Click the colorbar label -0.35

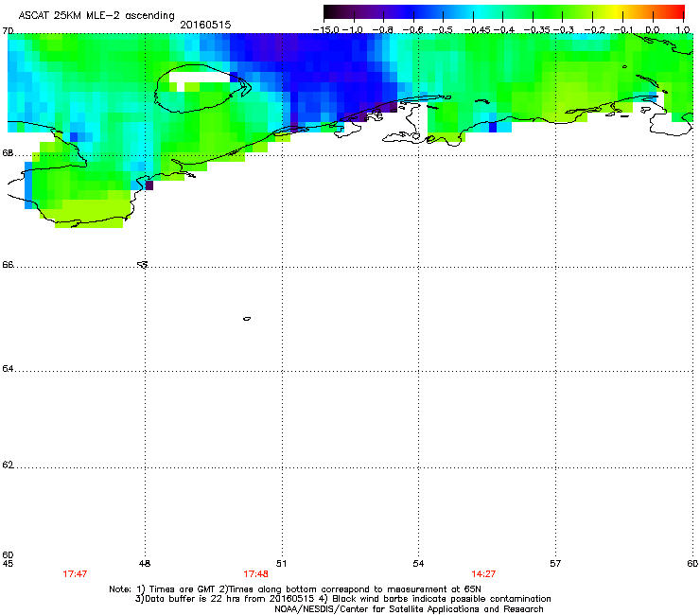click(x=536, y=30)
